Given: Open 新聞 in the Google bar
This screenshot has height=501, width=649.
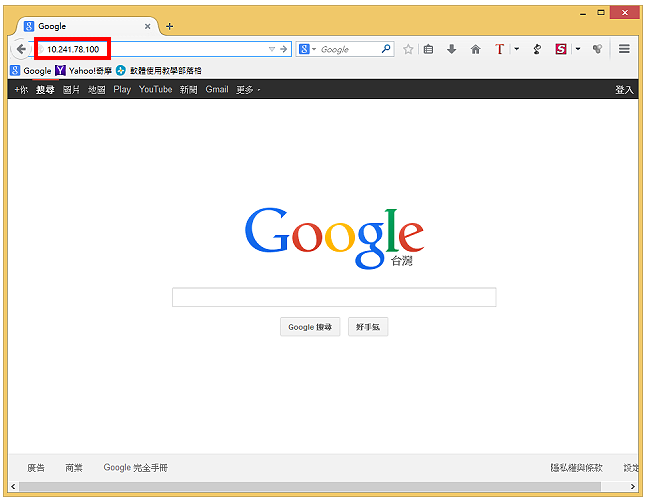Looking at the screenshot, I should pyautogui.click(x=188, y=89).
